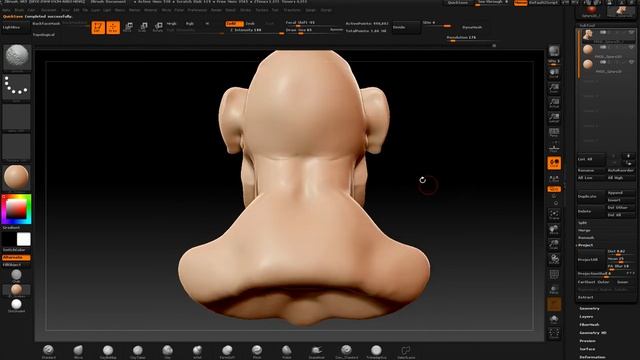
Task: Pick the SelectLasso brush
Action: [x=406, y=351]
